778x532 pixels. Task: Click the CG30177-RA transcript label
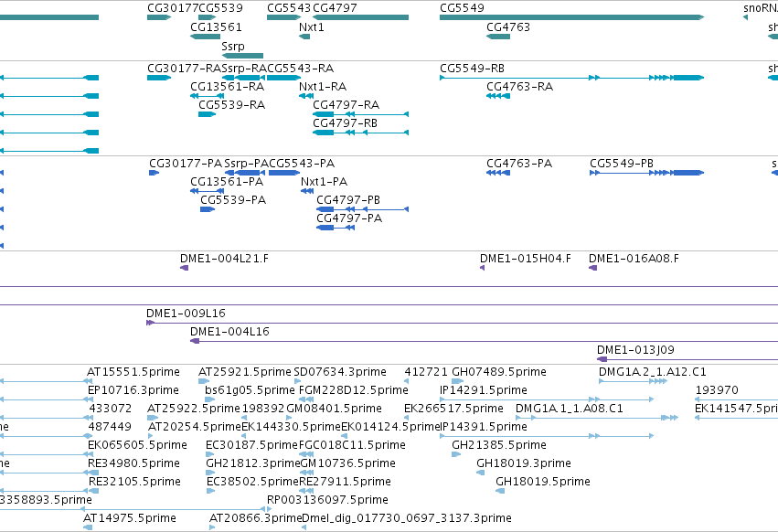coord(184,68)
